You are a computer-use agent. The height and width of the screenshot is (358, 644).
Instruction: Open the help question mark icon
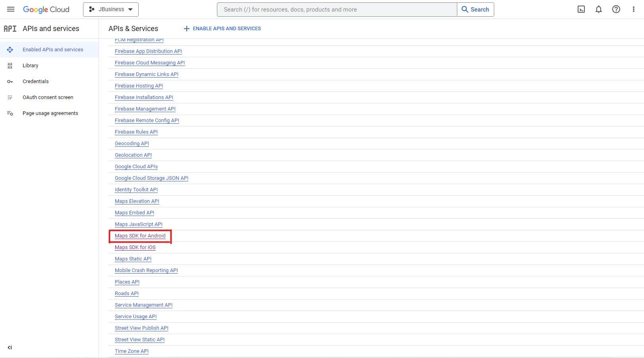(616, 9)
